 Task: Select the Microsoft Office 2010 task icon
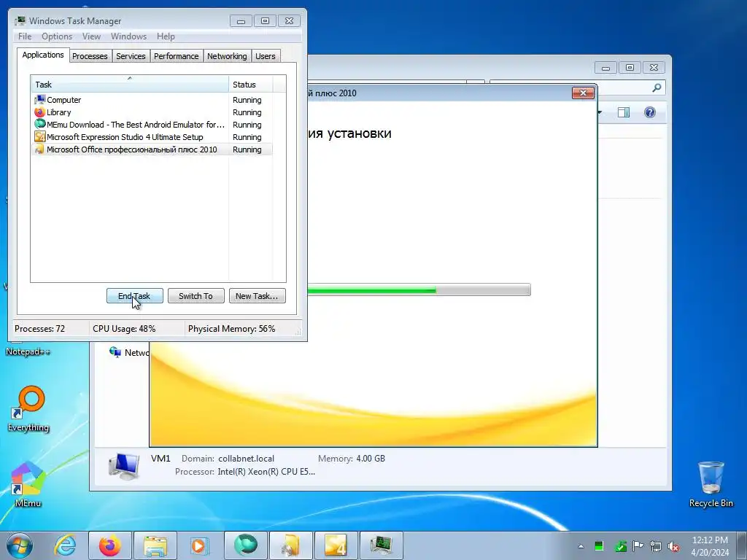pos(40,149)
